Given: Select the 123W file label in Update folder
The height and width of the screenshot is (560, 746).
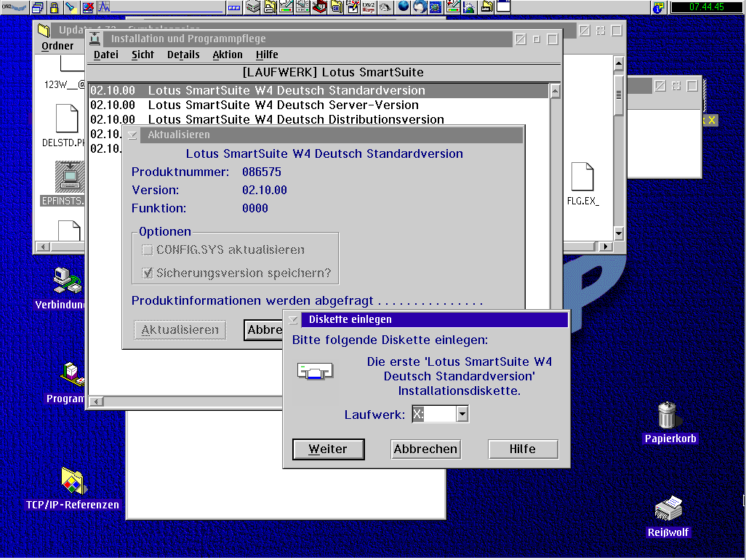Looking at the screenshot, I should 64,84.
